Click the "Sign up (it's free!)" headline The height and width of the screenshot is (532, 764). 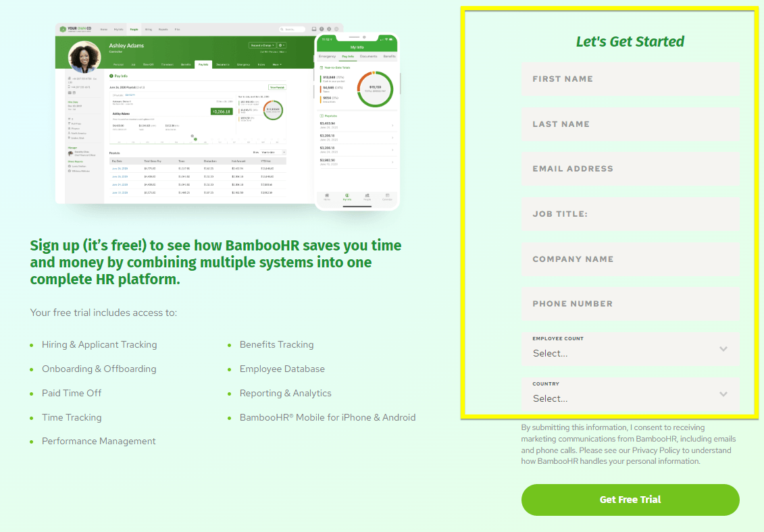(215, 262)
